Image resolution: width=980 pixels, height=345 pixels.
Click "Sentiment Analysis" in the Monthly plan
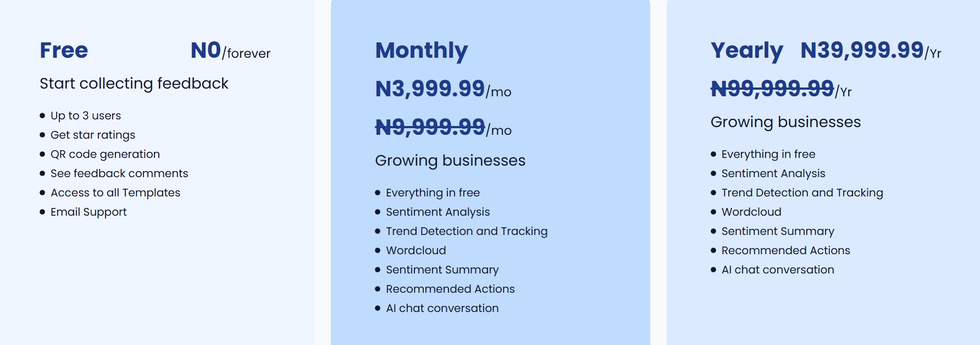(438, 212)
